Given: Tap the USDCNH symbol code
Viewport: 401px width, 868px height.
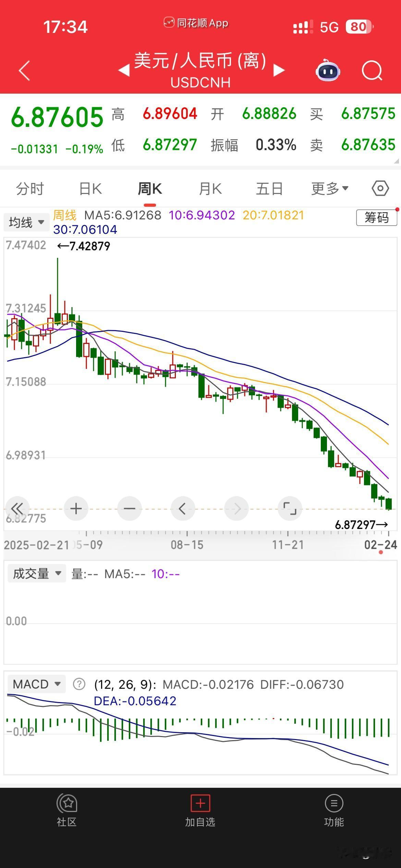Looking at the screenshot, I should (x=200, y=83).
